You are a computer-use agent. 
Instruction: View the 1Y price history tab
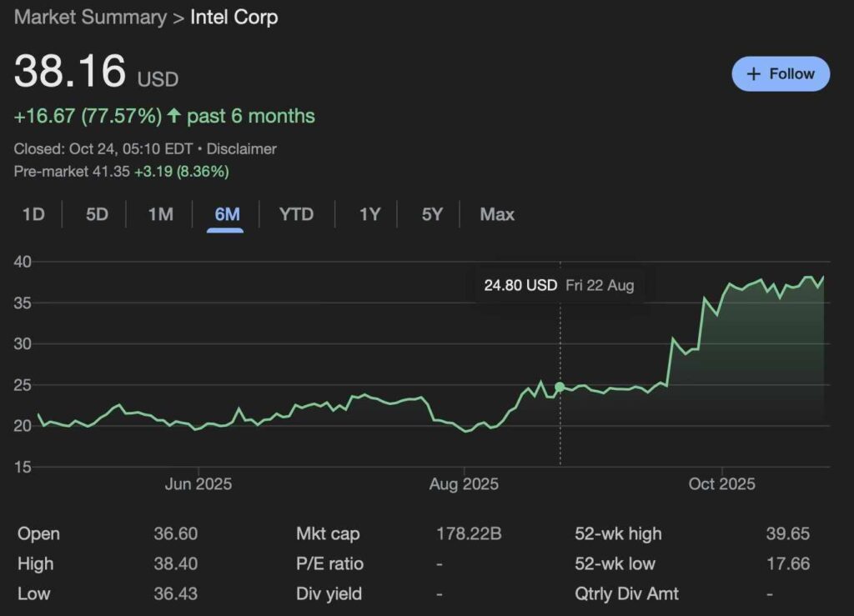[x=369, y=214]
